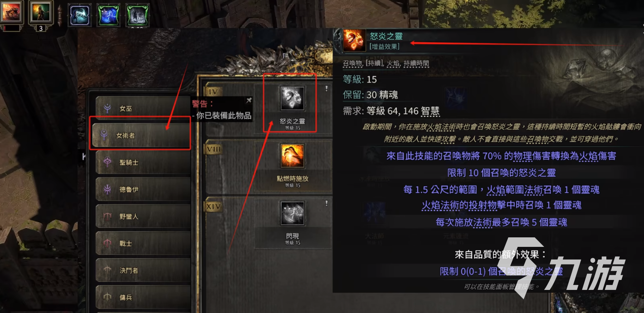Click the green-bordered blue orb buff icon
The image size is (644, 313).
click(109, 14)
